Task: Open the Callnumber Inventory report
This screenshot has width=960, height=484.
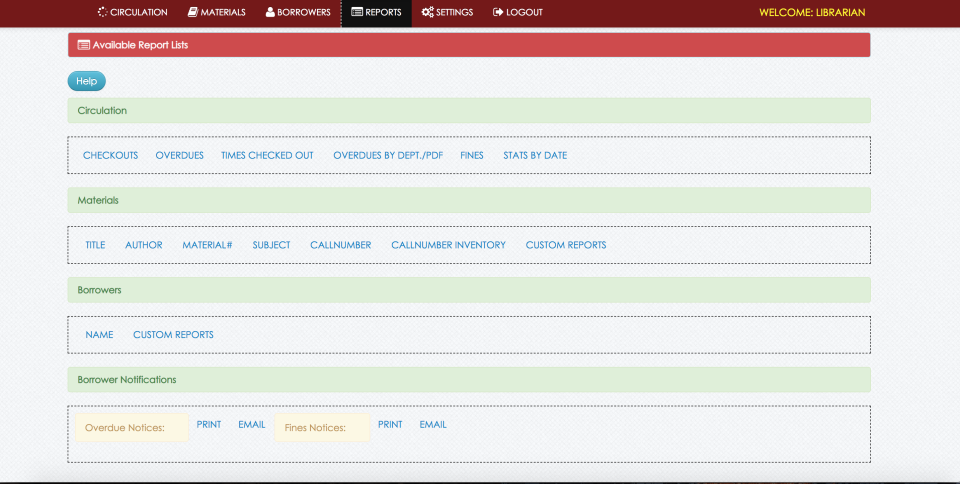Action: [x=448, y=245]
